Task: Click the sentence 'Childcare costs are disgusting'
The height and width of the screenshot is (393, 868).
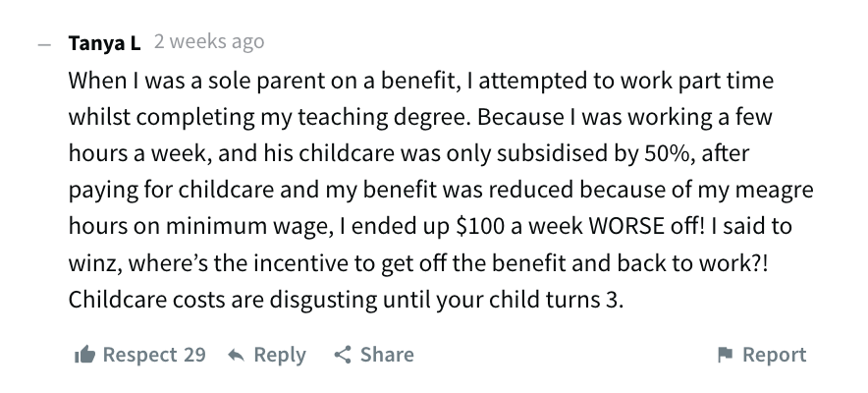Action: tap(223, 301)
